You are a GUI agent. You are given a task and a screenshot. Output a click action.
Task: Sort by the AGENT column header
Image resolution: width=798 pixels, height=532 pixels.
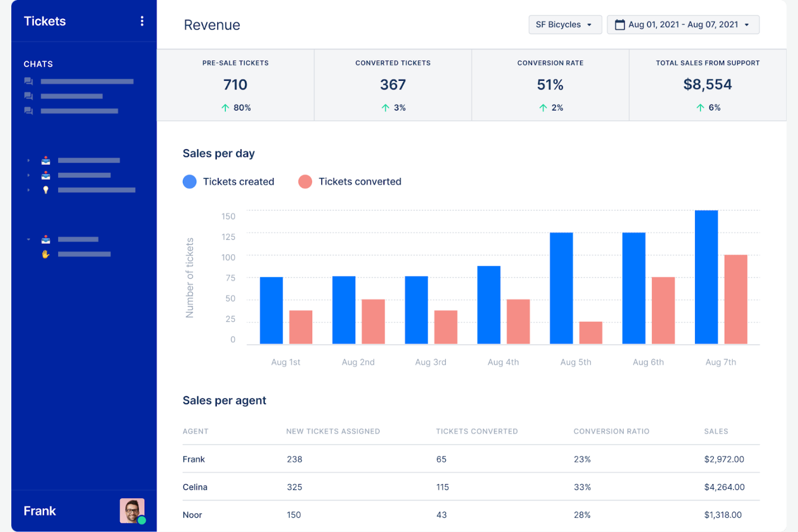pyautogui.click(x=195, y=431)
